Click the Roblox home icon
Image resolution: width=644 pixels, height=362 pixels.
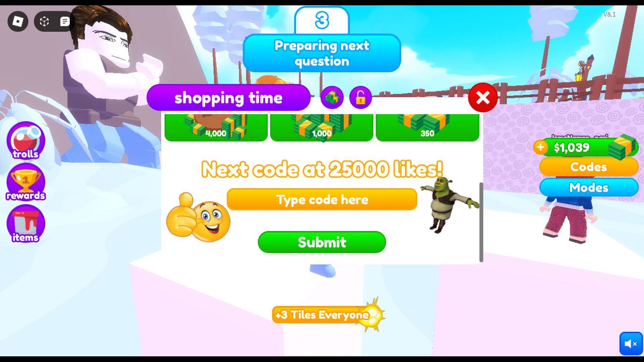click(18, 21)
